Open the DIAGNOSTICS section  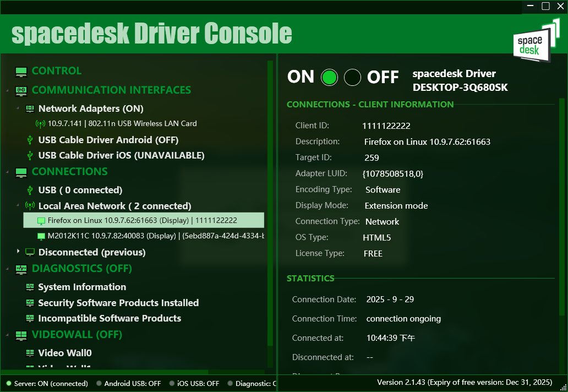click(68, 268)
